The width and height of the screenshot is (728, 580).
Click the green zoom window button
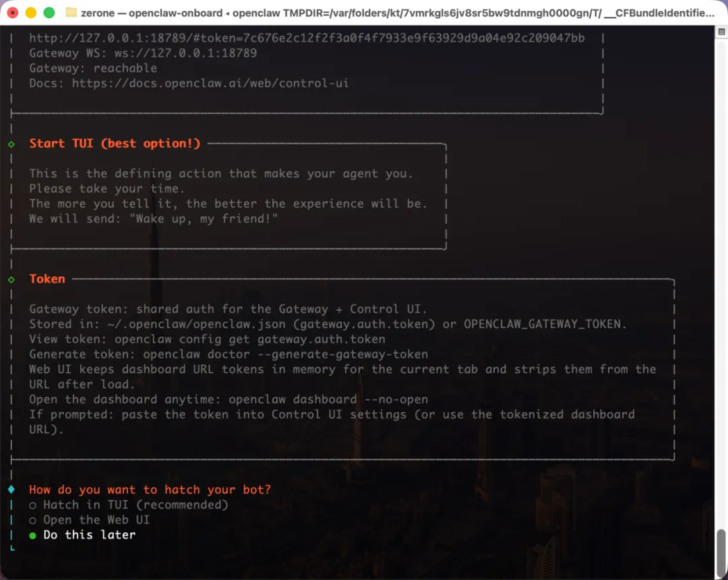point(49,13)
